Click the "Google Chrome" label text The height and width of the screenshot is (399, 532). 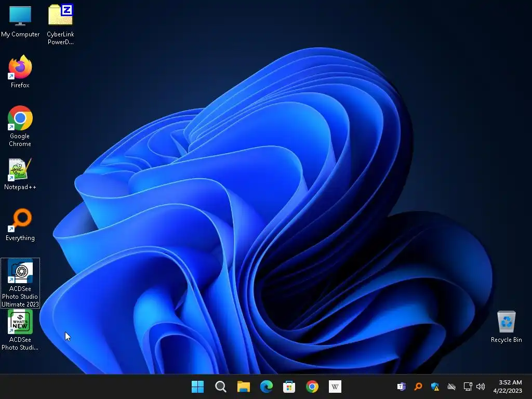(x=20, y=140)
